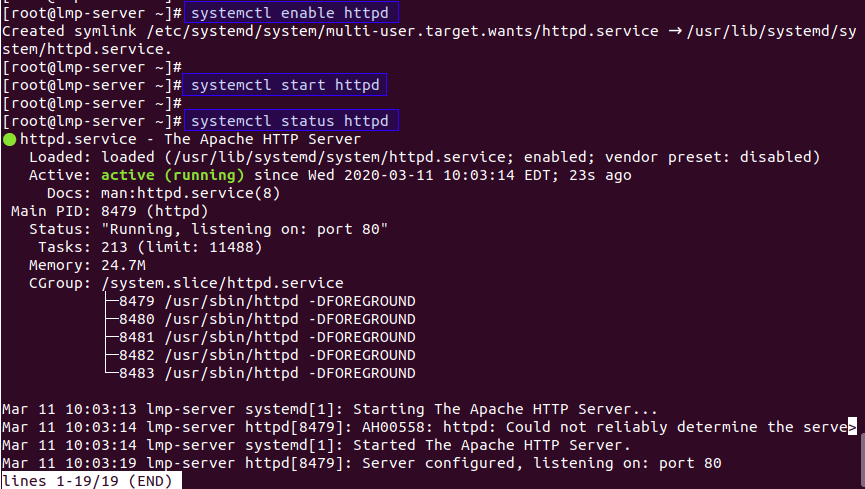Click log line 'Started The Apache HTTP Server.'
This screenshot has height=489, width=865.
pos(316,445)
